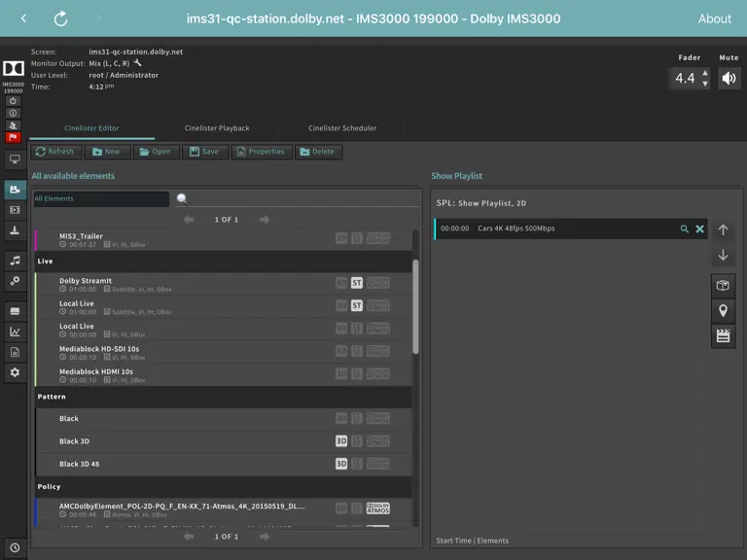The width and height of the screenshot is (747, 560).
Task: Go back using browser back arrow
Action: 23,18
